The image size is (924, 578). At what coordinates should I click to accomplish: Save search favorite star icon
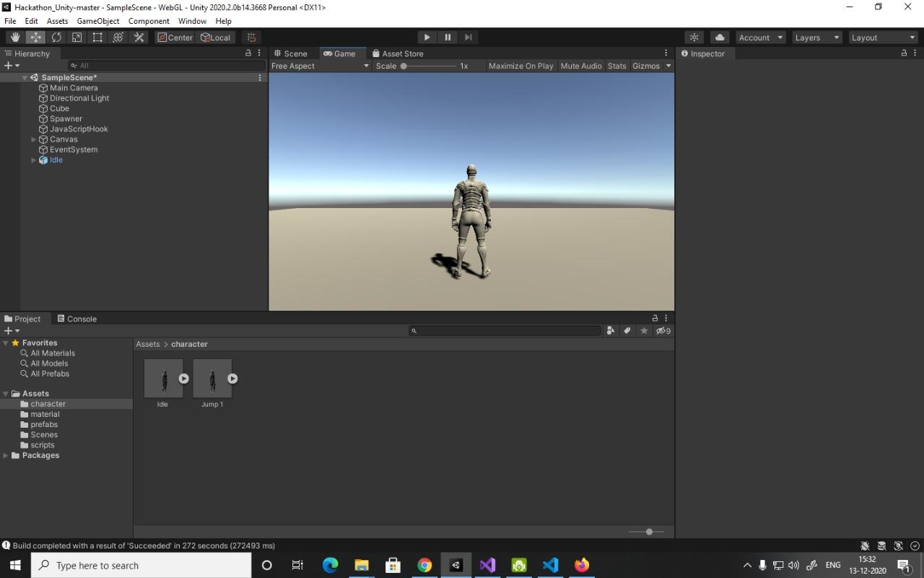(x=644, y=331)
